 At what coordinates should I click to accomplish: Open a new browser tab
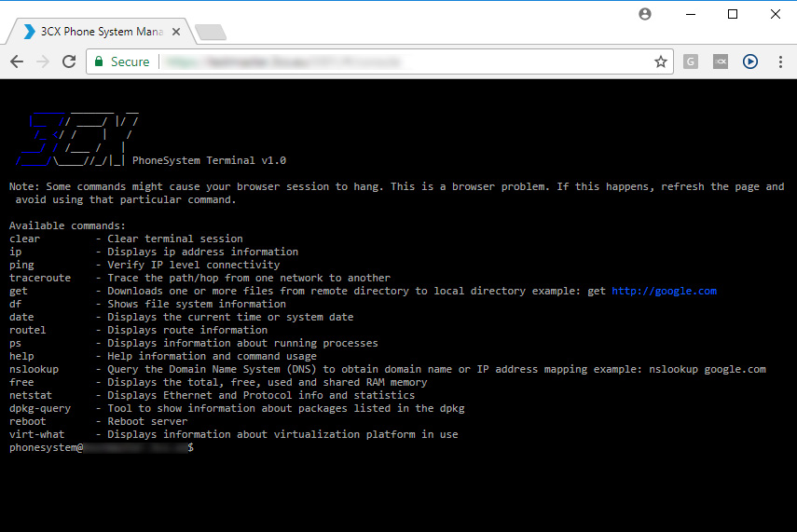[211, 32]
